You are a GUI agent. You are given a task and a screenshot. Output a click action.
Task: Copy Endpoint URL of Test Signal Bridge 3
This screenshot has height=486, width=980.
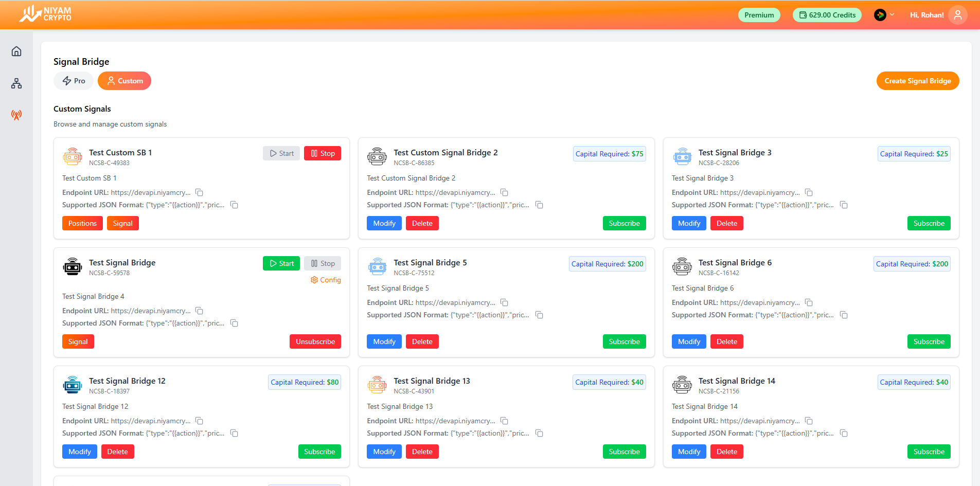tap(809, 192)
